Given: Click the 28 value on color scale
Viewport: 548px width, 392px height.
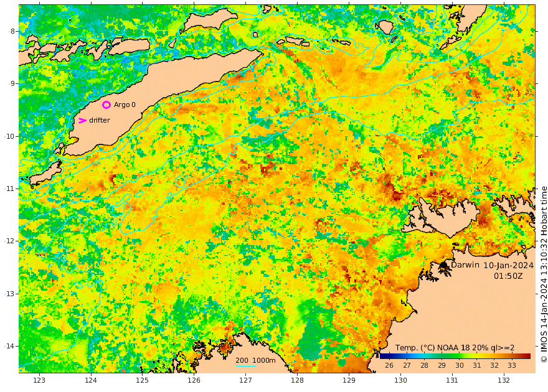Looking at the screenshot, I should tap(424, 365).
